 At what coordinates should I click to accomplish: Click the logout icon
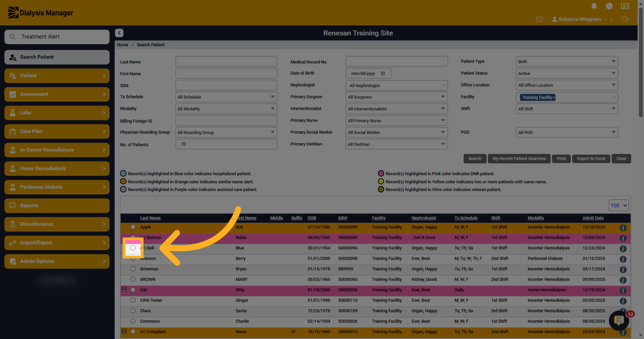click(625, 19)
